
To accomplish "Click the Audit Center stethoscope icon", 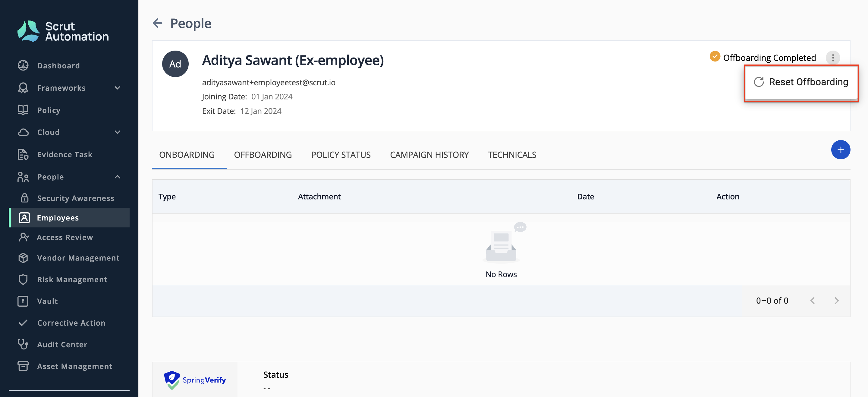I will pyautogui.click(x=23, y=344).
